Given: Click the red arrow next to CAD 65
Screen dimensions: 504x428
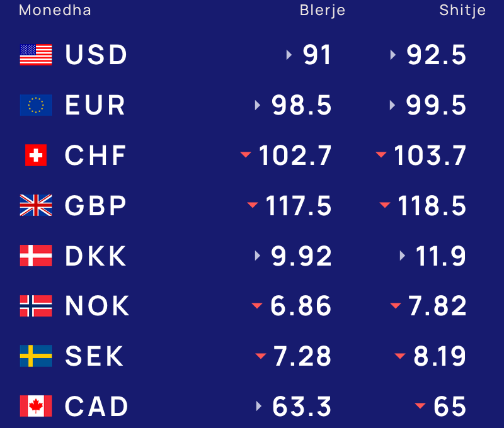Looking at the screenshot, I should coord(420,406).
